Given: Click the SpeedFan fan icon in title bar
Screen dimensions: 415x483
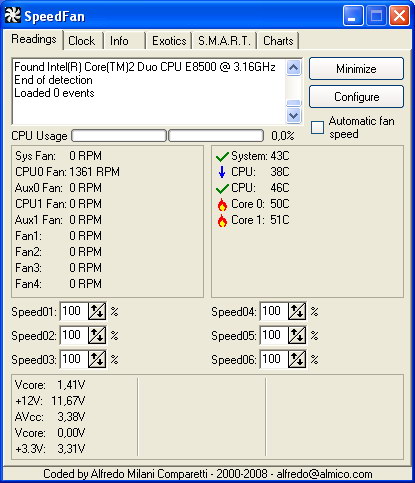Looking at the screenshot, I should 13,16.
